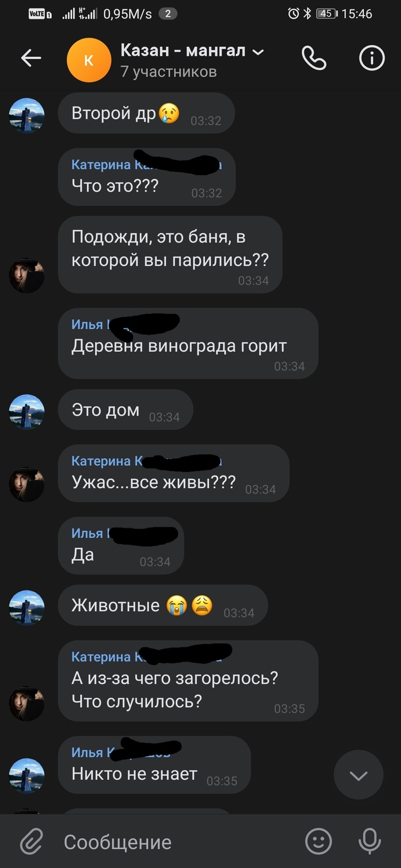
Task: Select the "Никто не знает" message bubble
Action: pos(154,765)
